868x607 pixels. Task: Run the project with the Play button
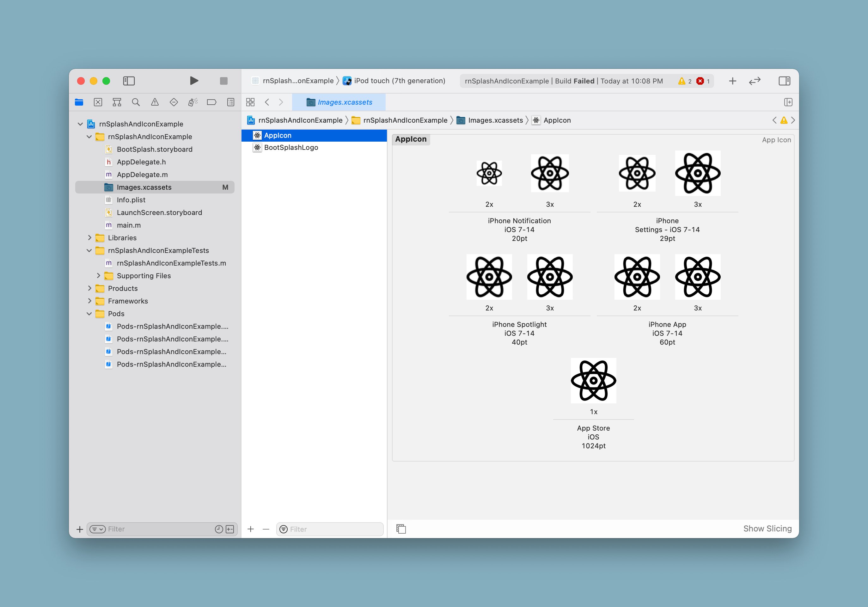pyautogui.click(x=194, y=81)
